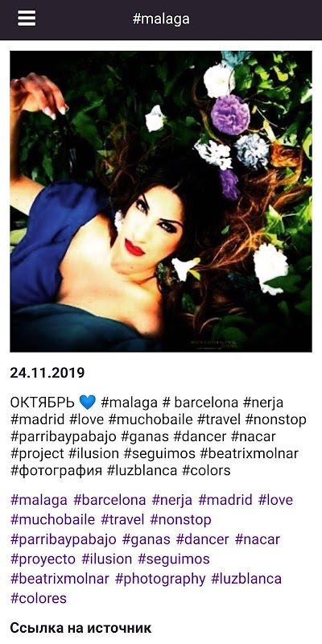Open the purple #malaga hashtag link
This screenshot has height=644, width=322.
tap(39, 500)
